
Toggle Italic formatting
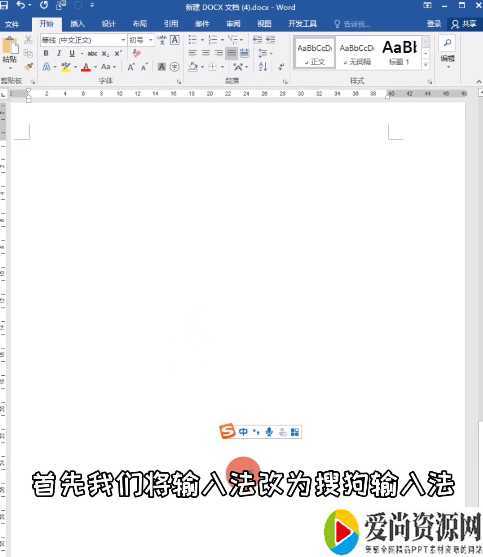pos(59,53)
